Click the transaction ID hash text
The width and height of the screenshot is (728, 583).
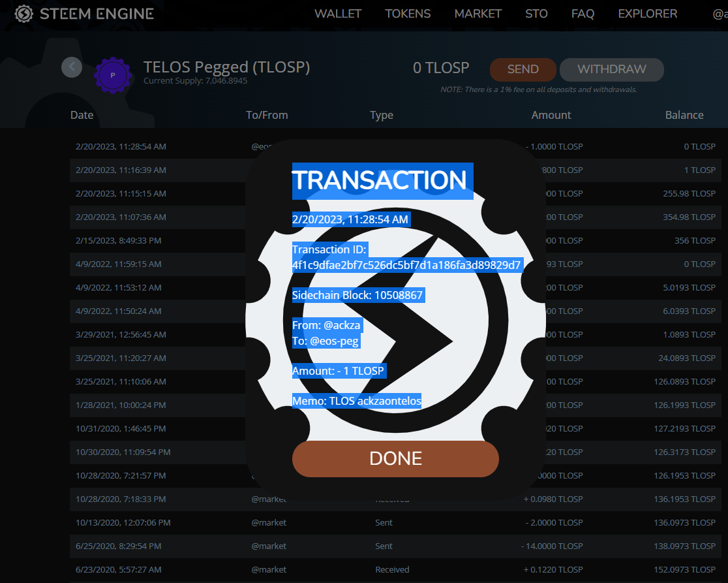(406, 265)
